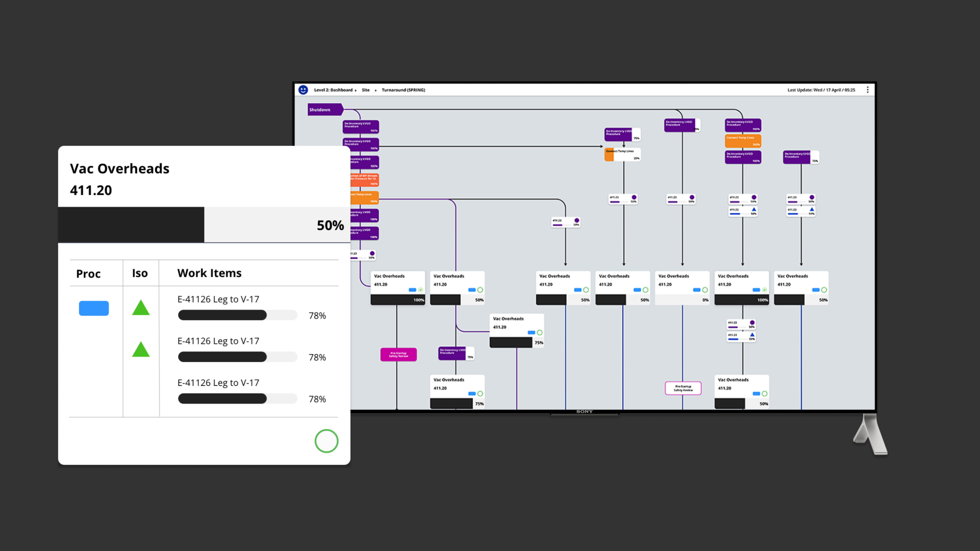Image resolution: width=980 pixels, height=551 pixels.
Task: Click the green circle button bottom-right of card
Action: point(326,441)
